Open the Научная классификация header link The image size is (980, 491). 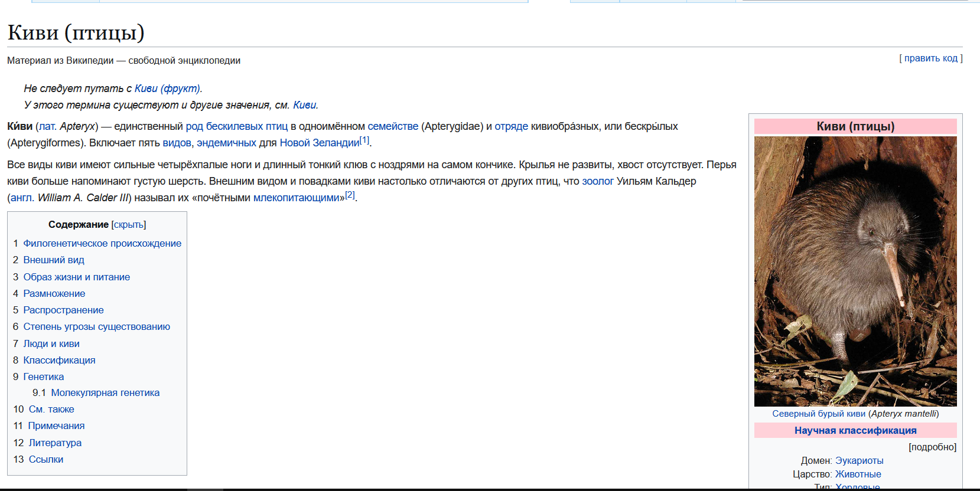point(855,430)
